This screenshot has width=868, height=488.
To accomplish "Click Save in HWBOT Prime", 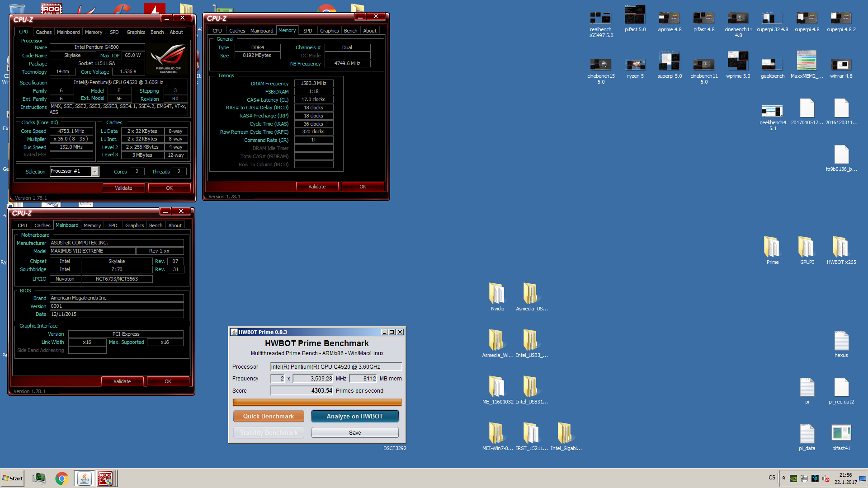I will (355, 432).
